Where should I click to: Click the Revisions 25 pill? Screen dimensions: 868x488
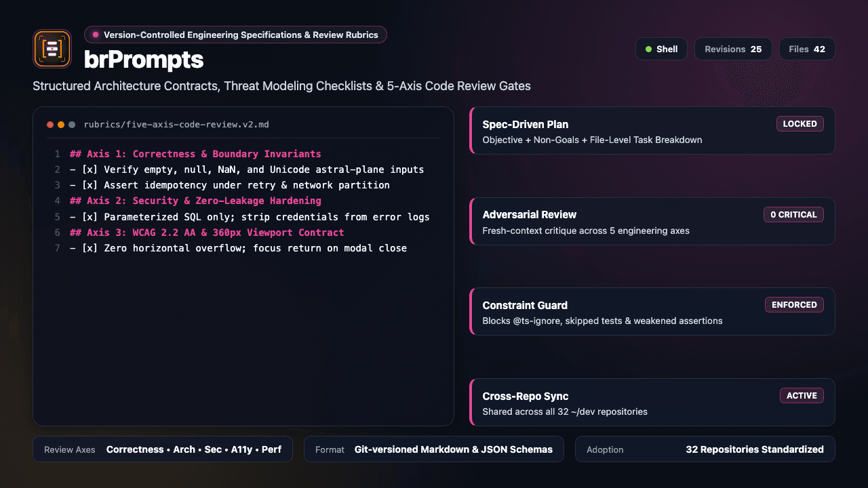point(733,49)
